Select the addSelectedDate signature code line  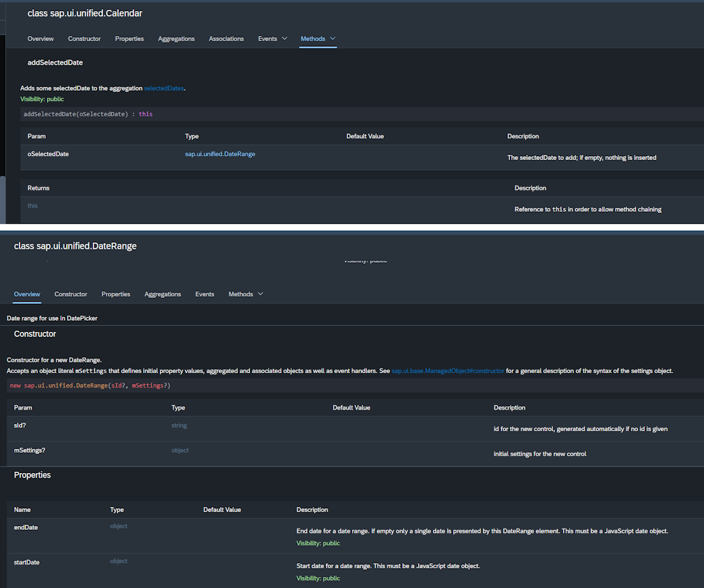362,114
